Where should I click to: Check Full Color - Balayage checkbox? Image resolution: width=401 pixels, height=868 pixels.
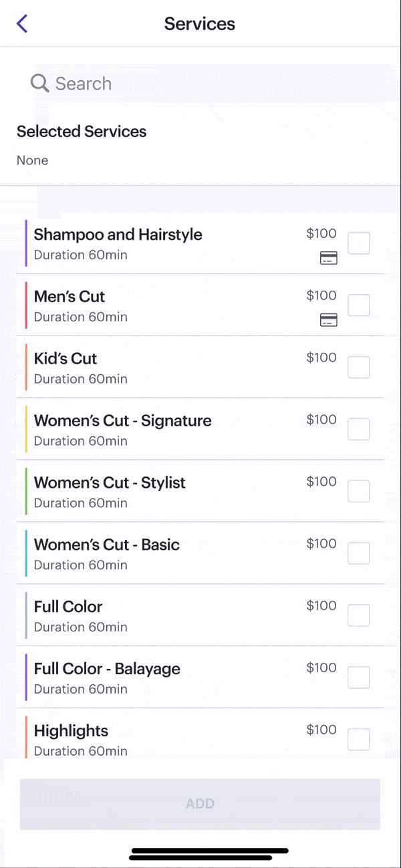click(x=359, y=678)
